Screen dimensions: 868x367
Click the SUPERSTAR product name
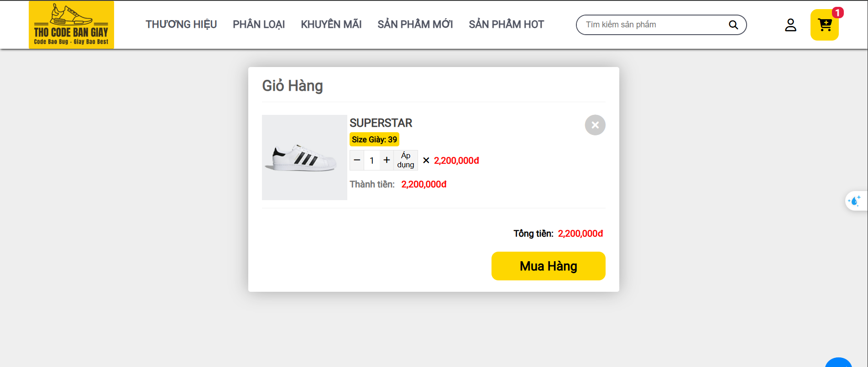(x=381, y=123)
